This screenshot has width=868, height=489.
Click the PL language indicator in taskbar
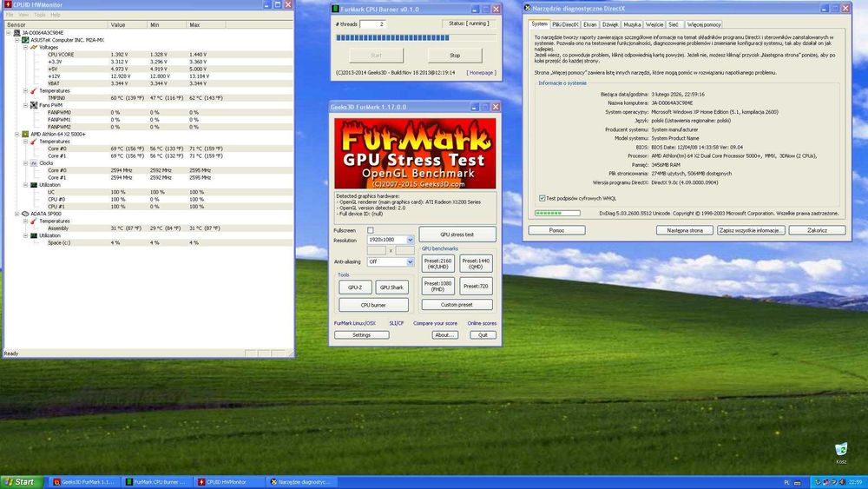click(x=786, y=482)
